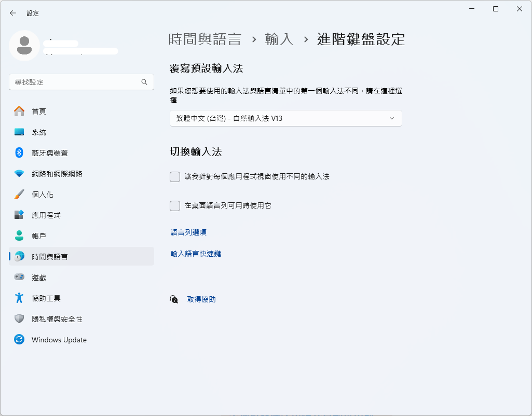This screenshot has height=416, width=532.
Task: Click the back arrow icon
Action: [13, 13]
